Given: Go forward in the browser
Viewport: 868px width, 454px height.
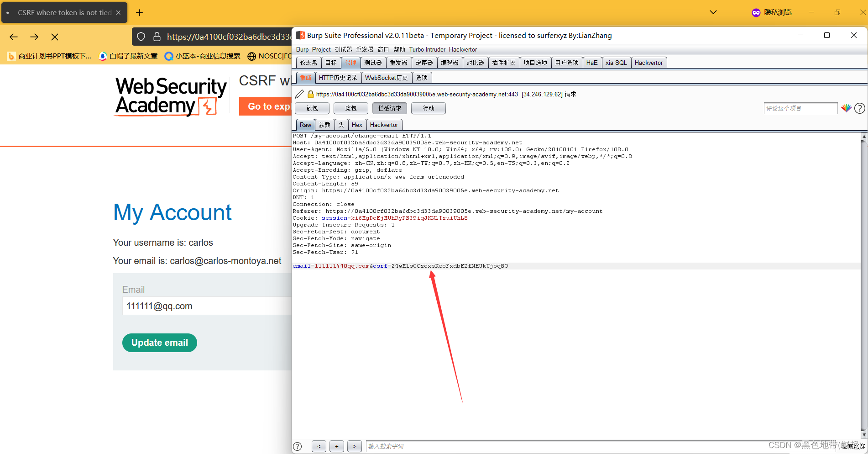Looking at the screenshot, I should [34, 37].
